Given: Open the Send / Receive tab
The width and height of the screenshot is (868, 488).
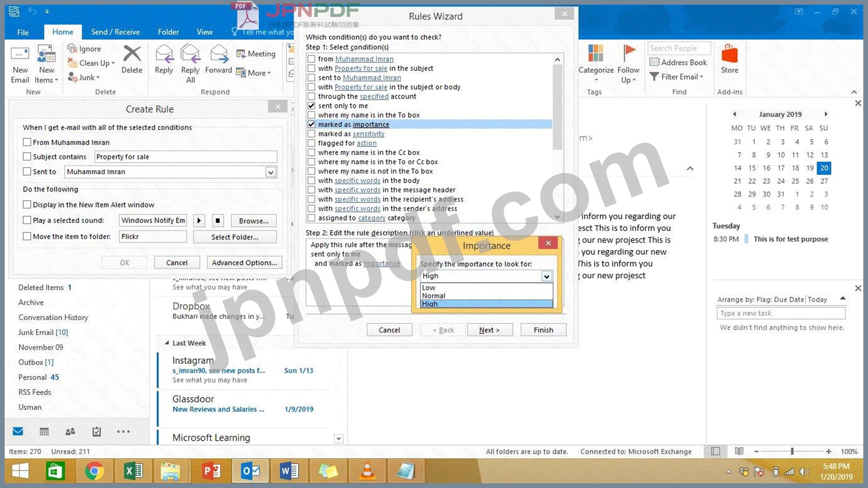Looking at the screenshot, I should coord(115,32).
